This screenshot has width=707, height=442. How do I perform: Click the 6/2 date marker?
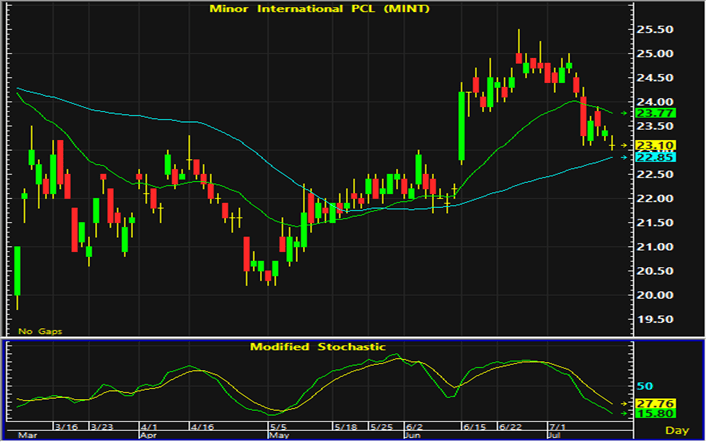(414, 427)
